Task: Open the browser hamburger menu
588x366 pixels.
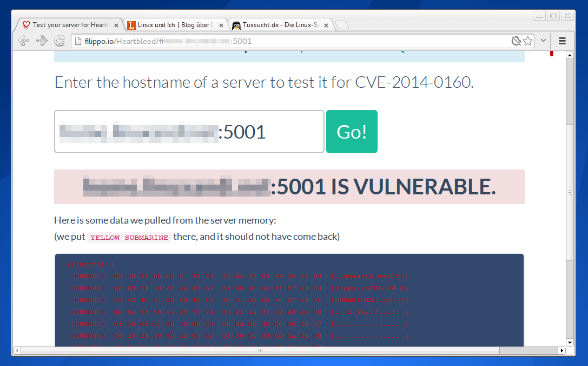Action: click(x=562, y=41)
